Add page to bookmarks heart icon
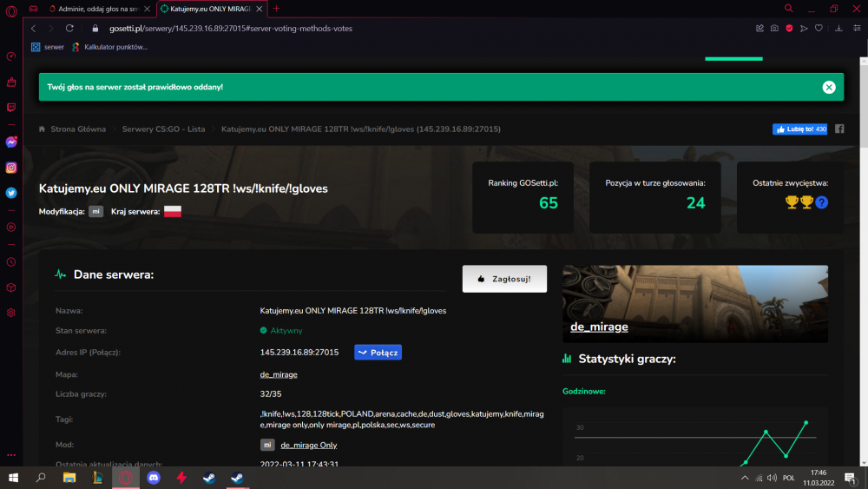Viewport: 868px width, 489px height. tap(819, 29)
